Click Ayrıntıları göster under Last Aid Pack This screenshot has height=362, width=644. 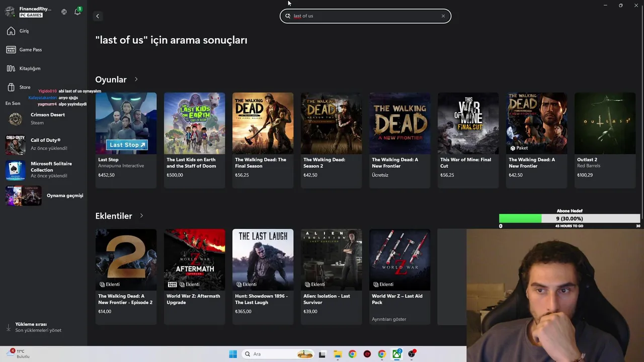click(389, 319)
